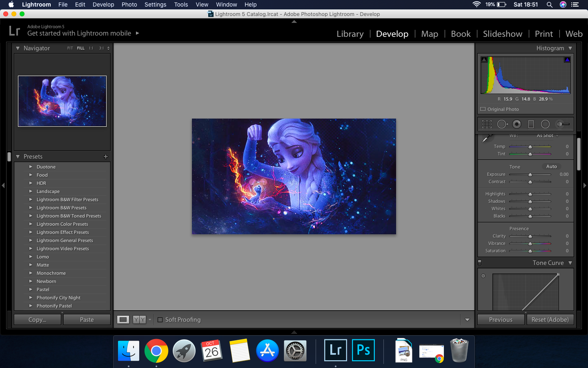
Task: Open Calendar from the Dock
Action: point(212,350)
